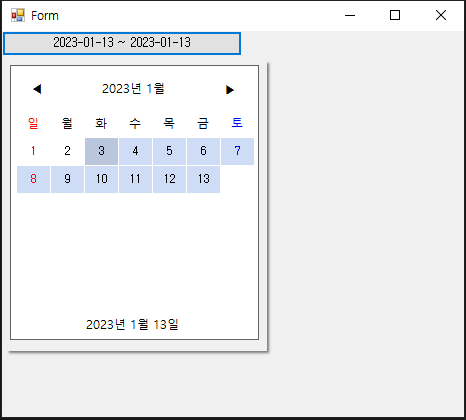The height and width of the screenshot is (420, 466).
Task: Click the 2023년 1월 month title
Action: (133, 89)
